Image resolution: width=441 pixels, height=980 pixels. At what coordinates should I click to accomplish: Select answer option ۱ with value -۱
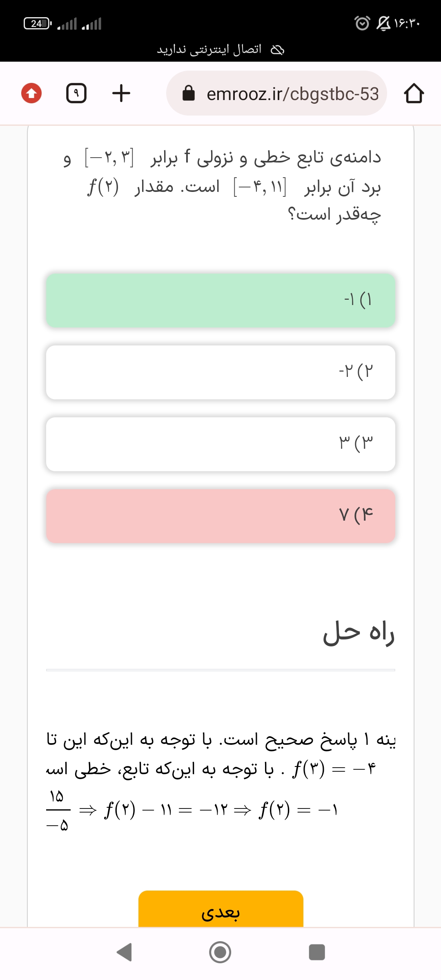click(220, 300)
